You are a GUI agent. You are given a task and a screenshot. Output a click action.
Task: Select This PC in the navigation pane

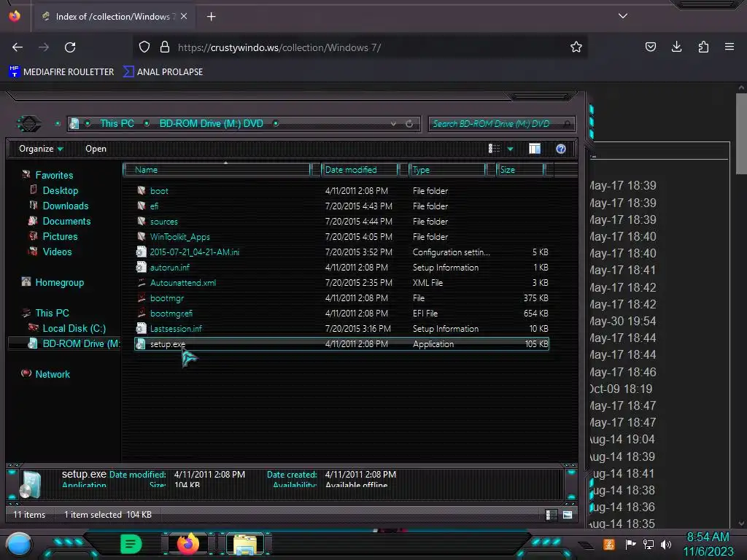click(52, 313)
